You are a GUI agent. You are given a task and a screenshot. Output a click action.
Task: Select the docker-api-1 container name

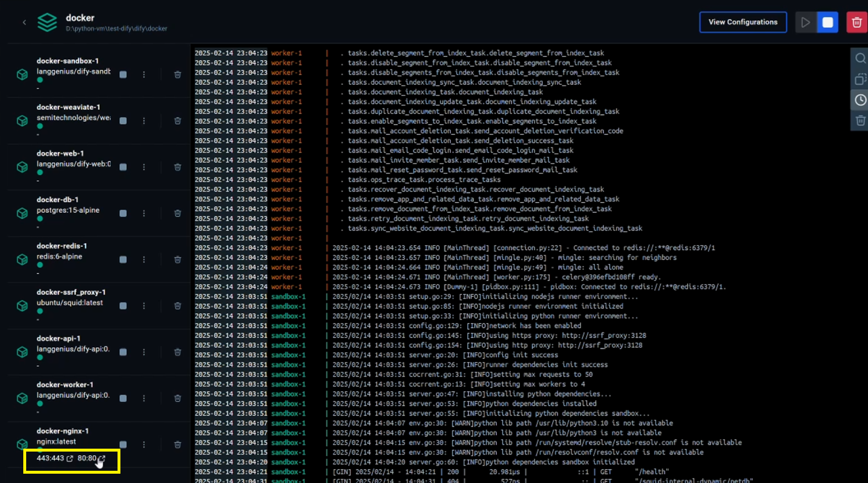[58, 338]
